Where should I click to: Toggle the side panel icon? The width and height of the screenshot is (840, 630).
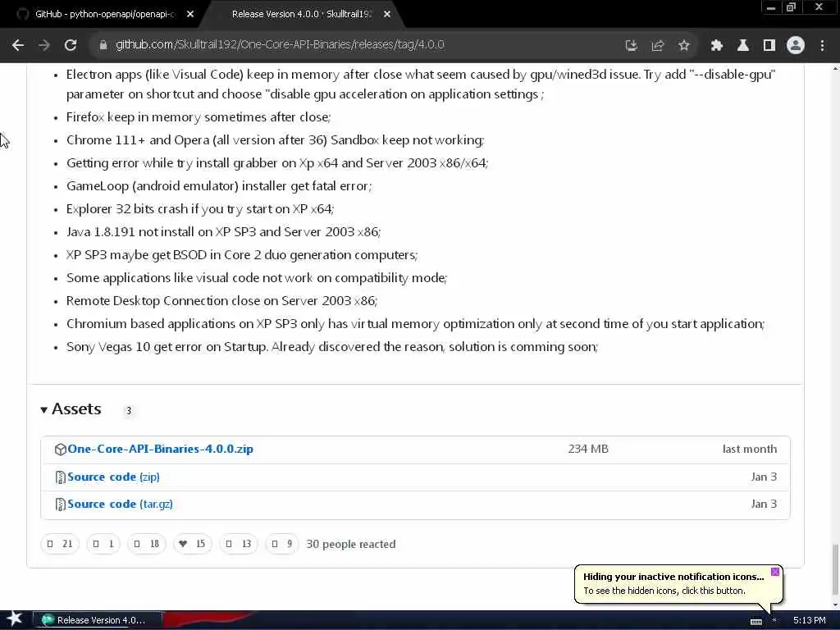(x=769, y=45)
